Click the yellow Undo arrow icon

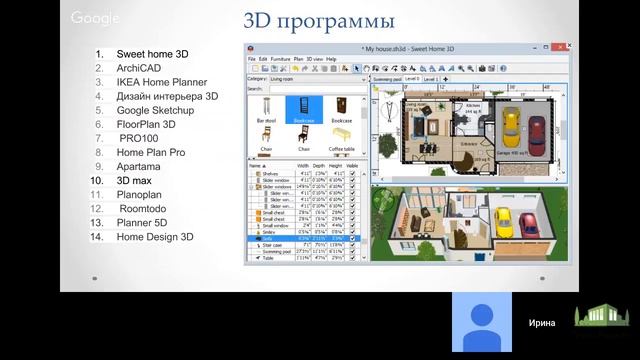pos(295,69)
